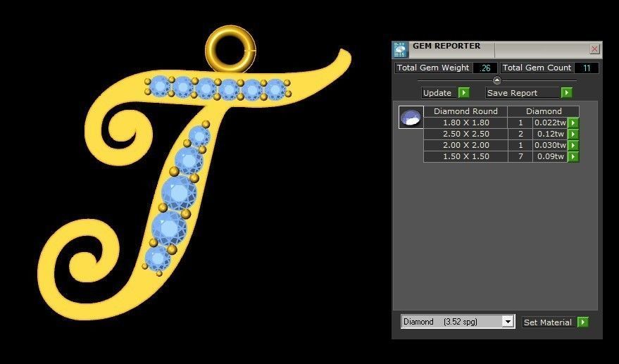The image size is (619, 364).
Task: Click the 0.09tw weight cell
Action: (x=550, y=157)
